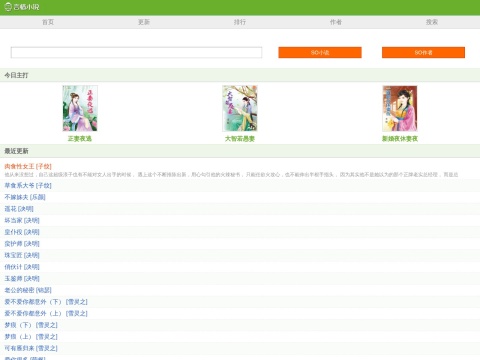Viewport: 480px width, 360px height.
Task: Open 爱不爱你都意外（上）[雪灵之] entry
Action: (x=46, y=314)
